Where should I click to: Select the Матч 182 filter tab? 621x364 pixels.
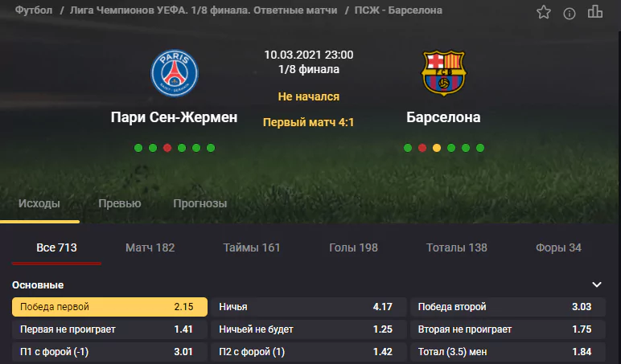[150, 247]
